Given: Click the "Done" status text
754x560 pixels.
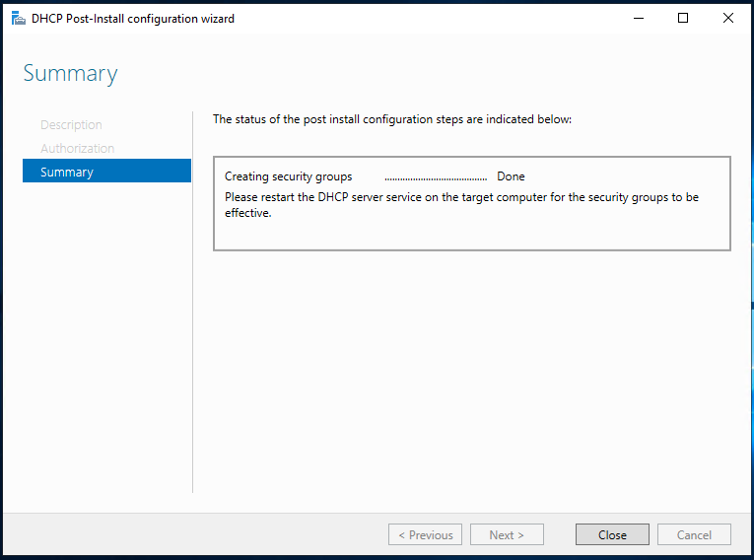Looking at the screenshot, I should (511, 176).
